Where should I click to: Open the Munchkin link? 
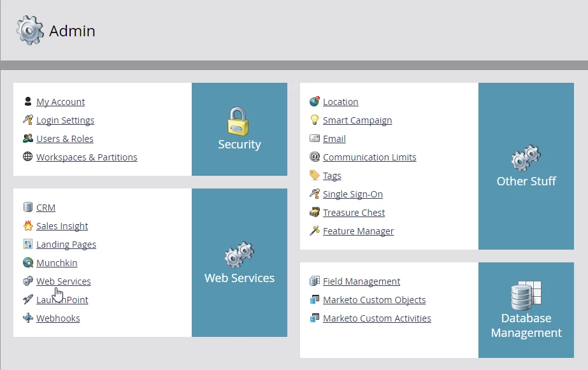(x=57, y=263)
